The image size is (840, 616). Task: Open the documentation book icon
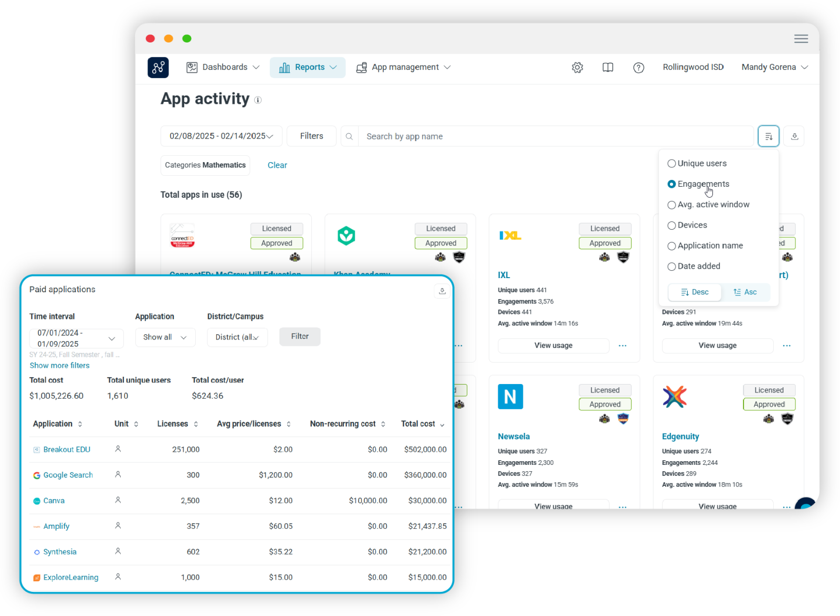608,68
